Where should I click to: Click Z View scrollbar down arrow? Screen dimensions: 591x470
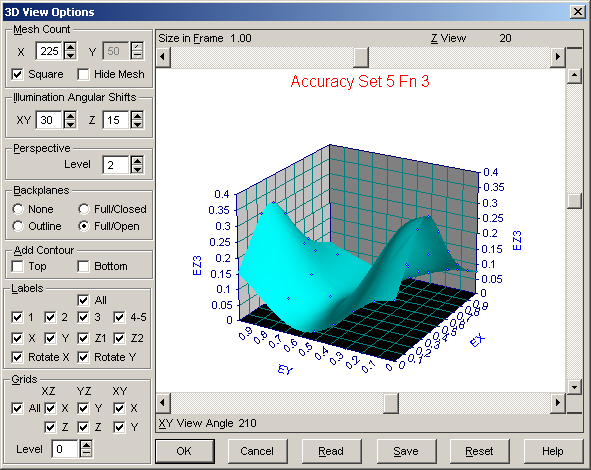(x=574, y=386)
